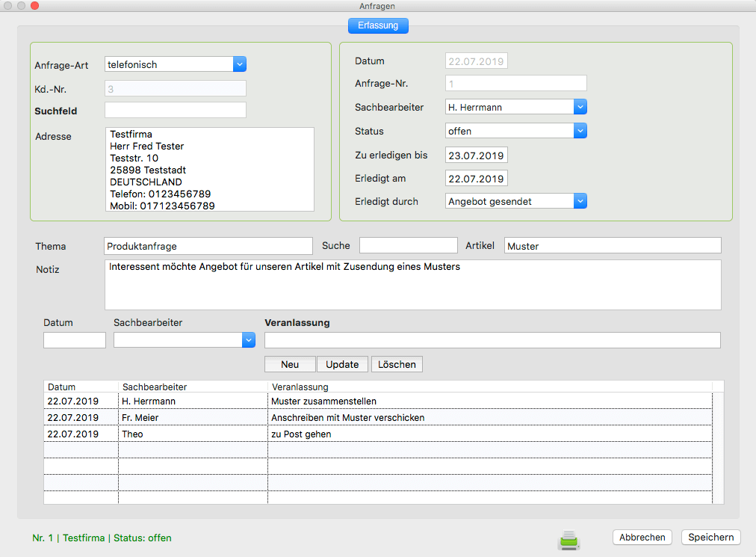Switch to the Erfassung tab
This screenshot has width=756, height=557.
tap(378, 25)
